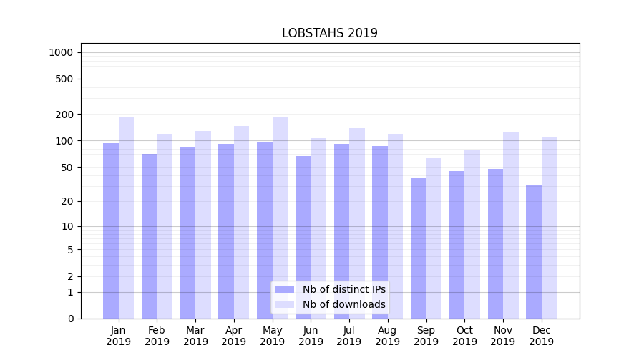Click the December distinct IPs bar
The image size is (644, 358).
pos(534,251)
